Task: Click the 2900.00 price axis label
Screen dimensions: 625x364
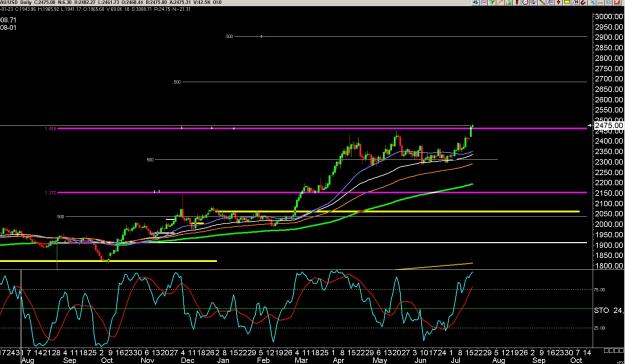Action: coord(609,37)
